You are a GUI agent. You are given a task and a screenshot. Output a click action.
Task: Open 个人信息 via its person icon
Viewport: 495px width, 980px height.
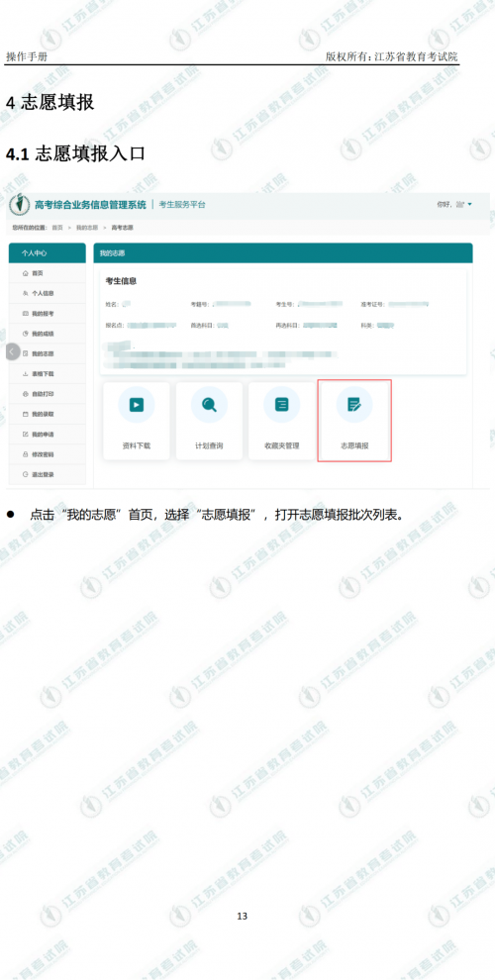[x=25, y=294]
